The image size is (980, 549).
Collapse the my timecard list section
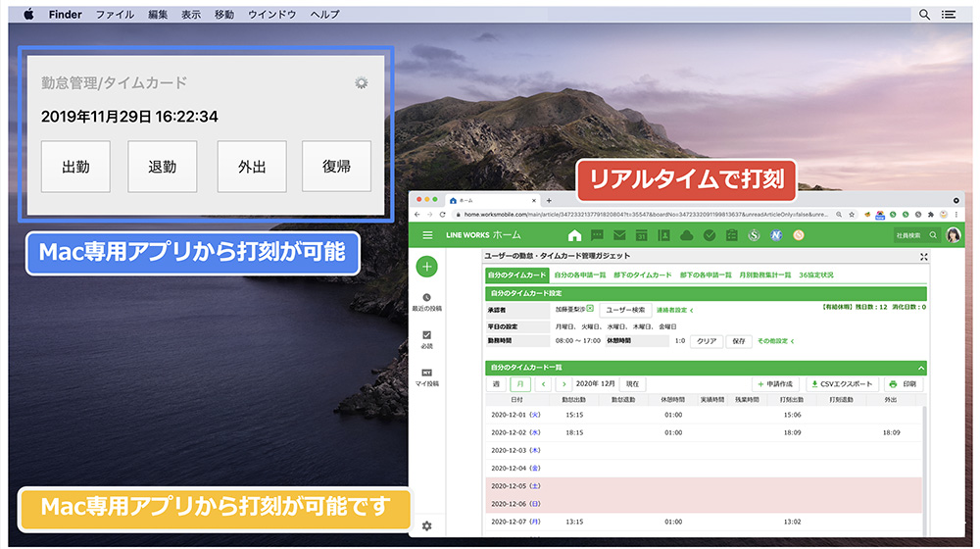(x=920, y=368)
